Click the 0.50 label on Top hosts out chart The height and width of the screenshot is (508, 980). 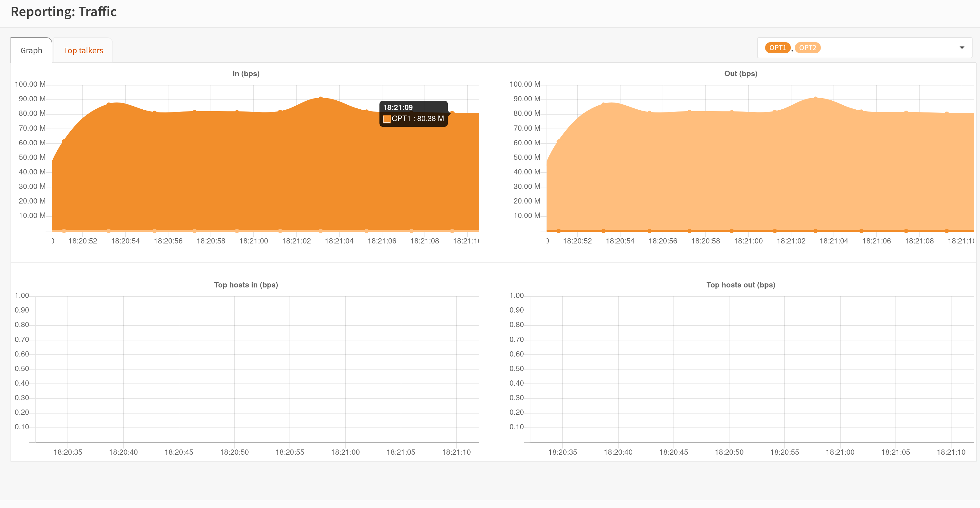coord(516,368)
